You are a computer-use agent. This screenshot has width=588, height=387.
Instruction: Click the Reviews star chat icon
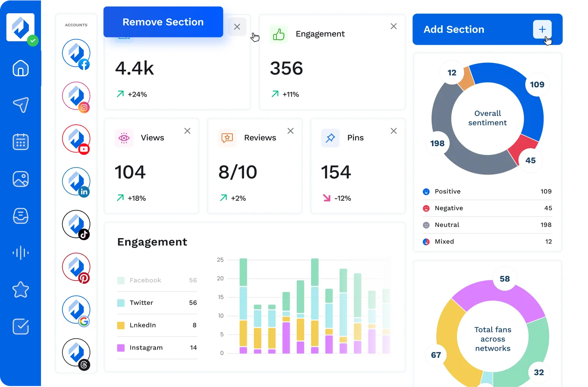(227, 138)
